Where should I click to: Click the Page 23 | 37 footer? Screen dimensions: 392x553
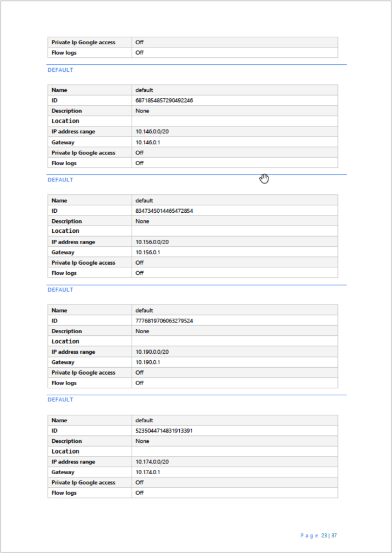tap(319, 535)
